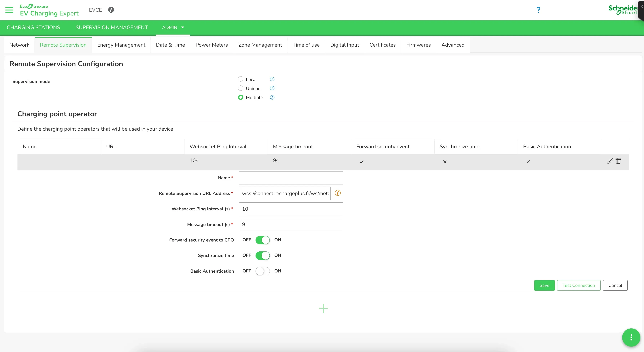The image size is (644, 352).
Task: Select the Remote Supervision tab
Action: coord(63,45)
